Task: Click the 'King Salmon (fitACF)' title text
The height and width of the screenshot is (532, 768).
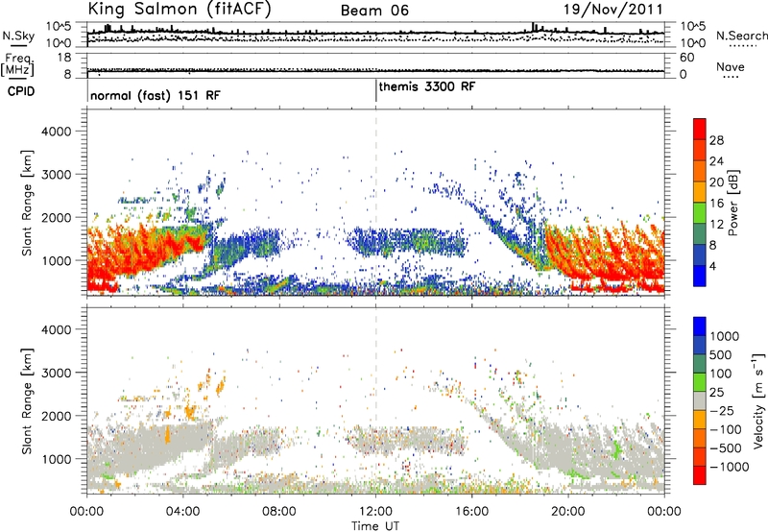Action: [180, 10]
